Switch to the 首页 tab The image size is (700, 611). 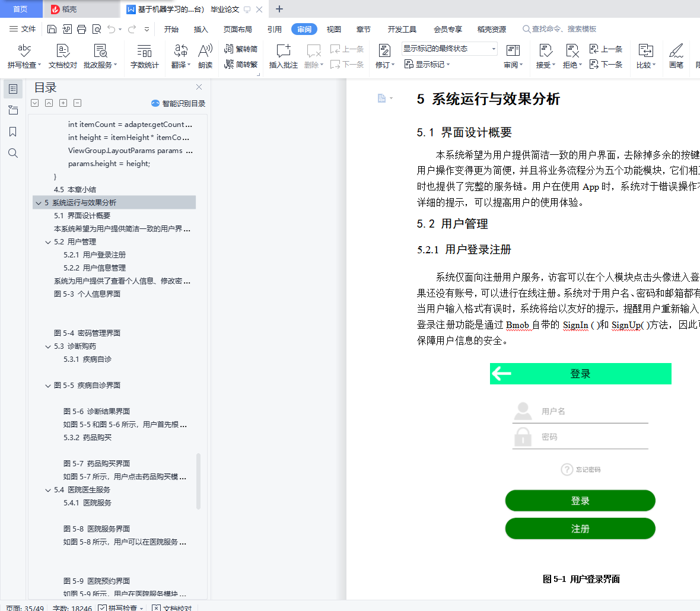(x=21, y=9)
